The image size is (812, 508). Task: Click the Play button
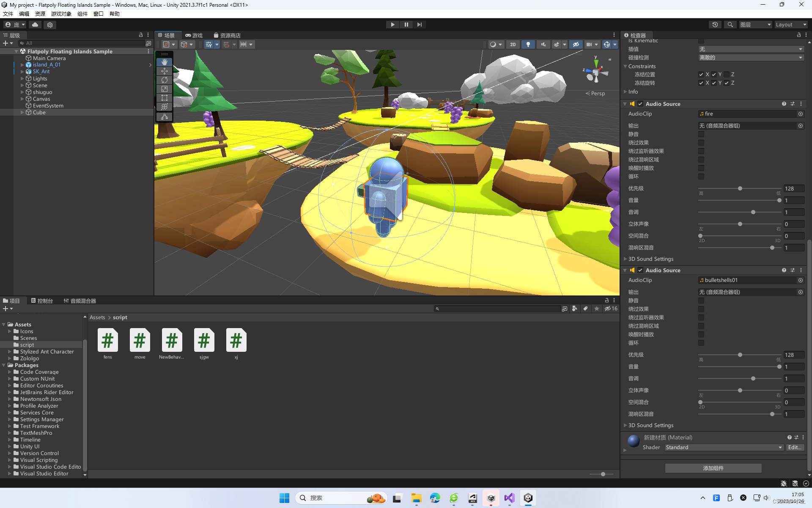coord(392,25)
